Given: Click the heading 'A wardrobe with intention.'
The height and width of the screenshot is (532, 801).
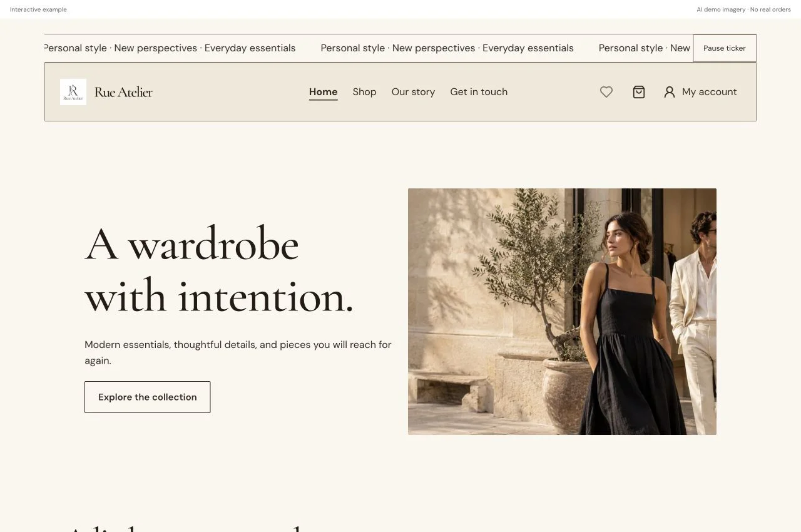Looking at the screenshot, I should pos(219,270).
